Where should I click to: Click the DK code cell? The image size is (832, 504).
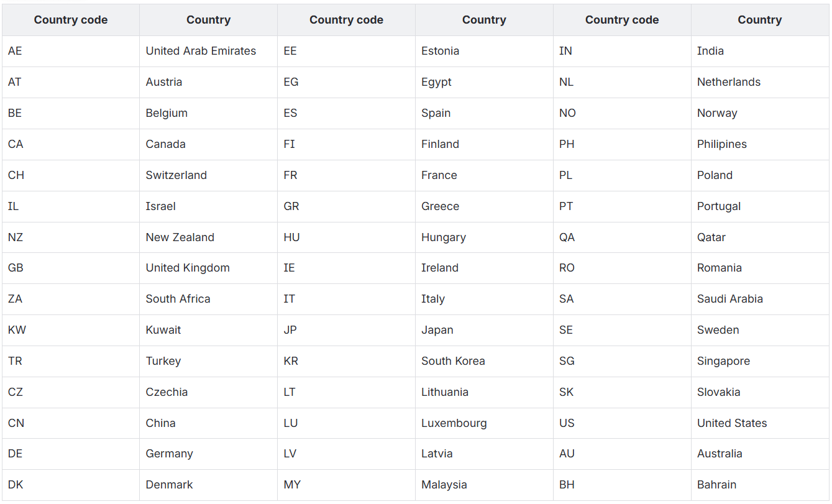16,485
